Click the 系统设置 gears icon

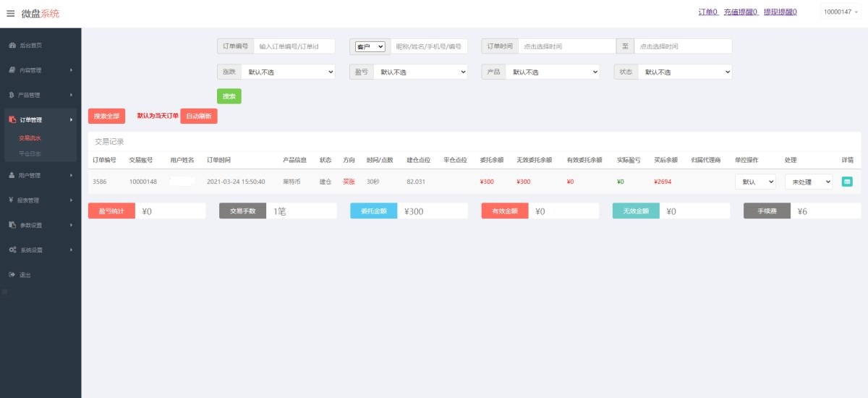12,250
